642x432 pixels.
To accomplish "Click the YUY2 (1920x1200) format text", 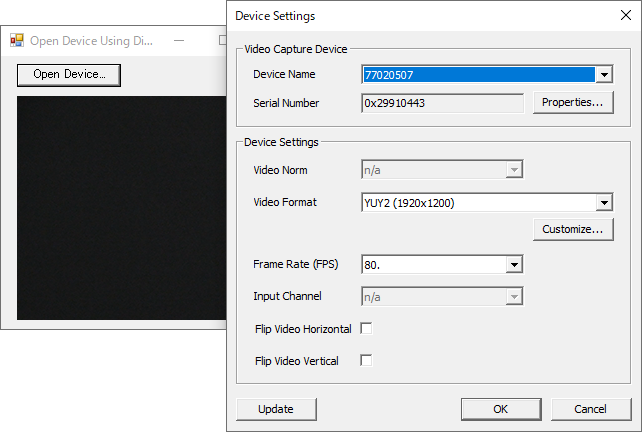I will point(409,203).
